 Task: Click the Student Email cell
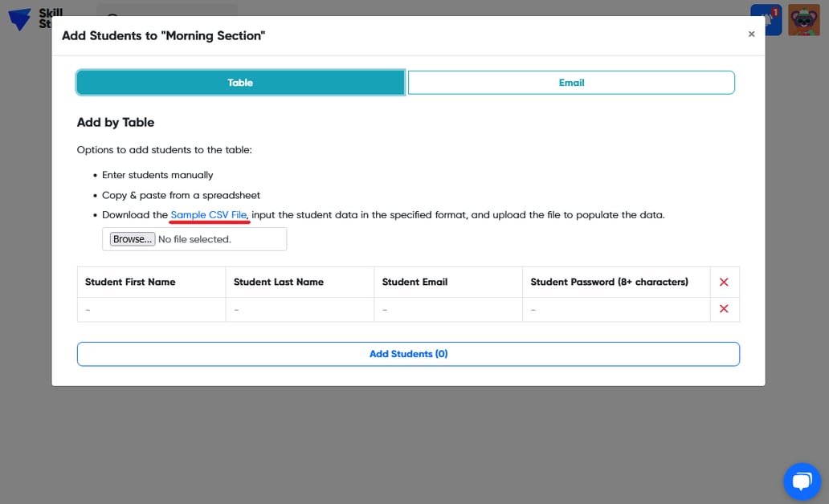click(446, 309)
